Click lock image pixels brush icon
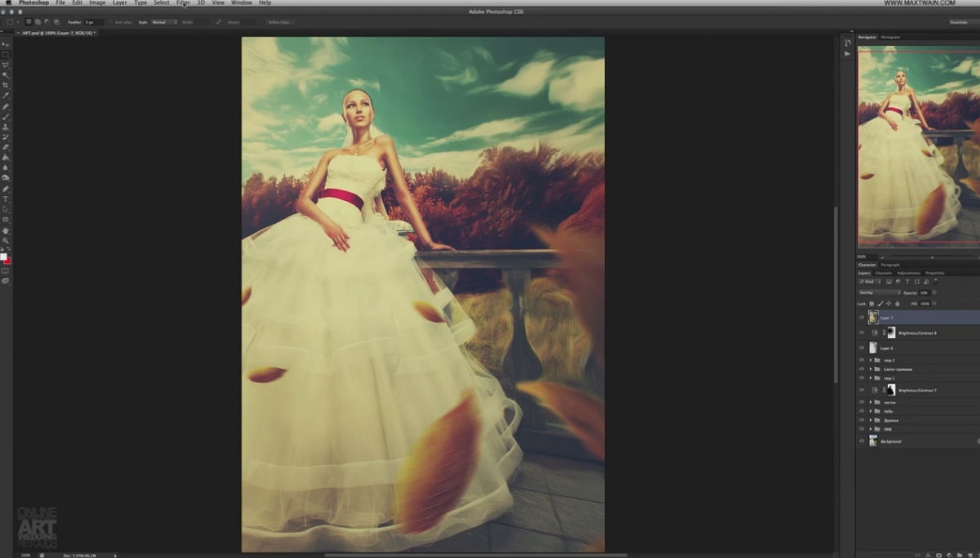This screenshot has width=980, height=558. [880, 304]
